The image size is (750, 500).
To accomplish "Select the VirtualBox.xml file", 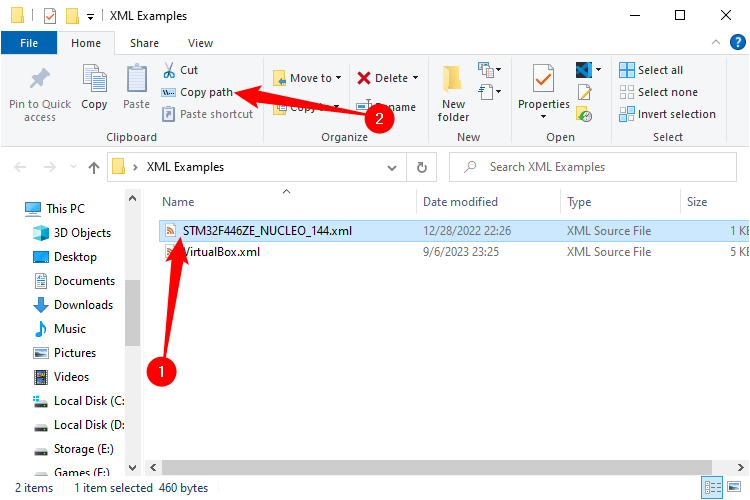I will (x=454, y=252).
